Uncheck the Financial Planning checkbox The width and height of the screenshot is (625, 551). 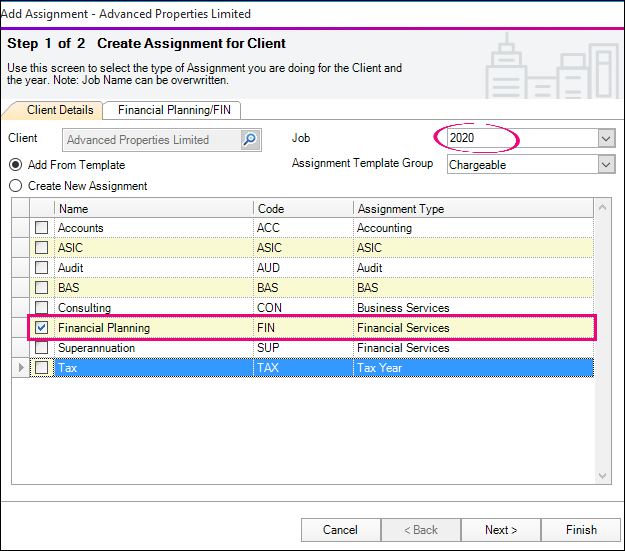(x=42, y=328)
